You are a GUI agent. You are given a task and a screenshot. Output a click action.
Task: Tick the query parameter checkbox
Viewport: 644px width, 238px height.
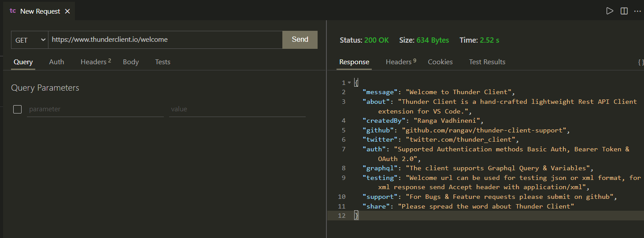[18, 109]
